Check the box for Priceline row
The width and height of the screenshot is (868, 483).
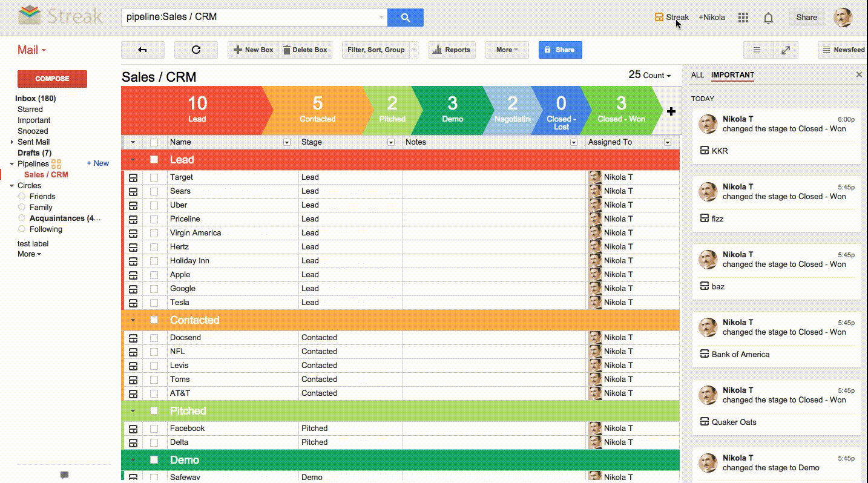click(x=154, y=219)
